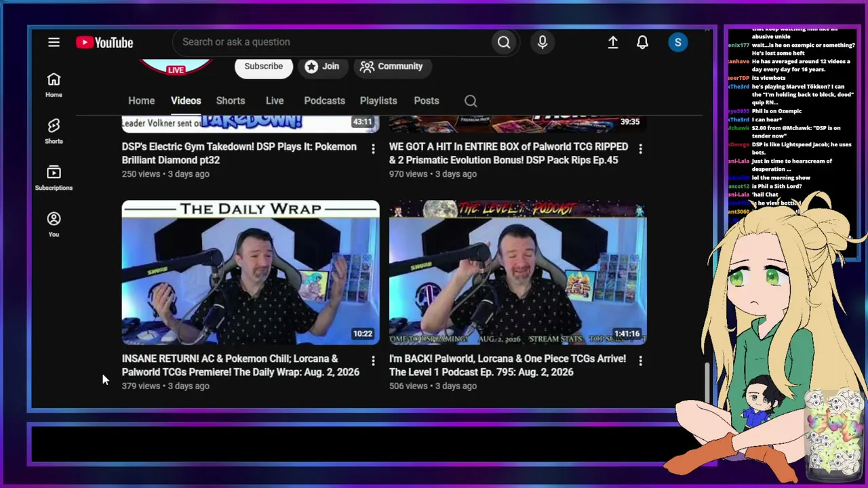Open the YouTube hamburger guide menu
The image size is (868, 488).
54,42
